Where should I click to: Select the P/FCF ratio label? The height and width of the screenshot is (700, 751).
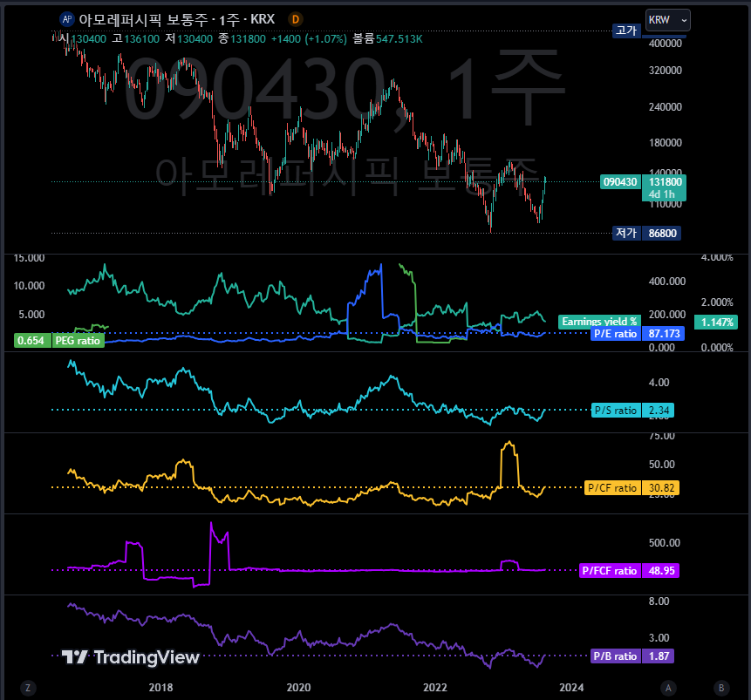pyautogui.click(x=610, y=571)
